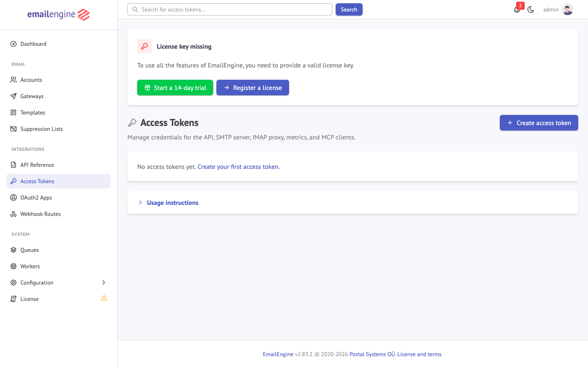Click Create access token button

coord(539,123)
